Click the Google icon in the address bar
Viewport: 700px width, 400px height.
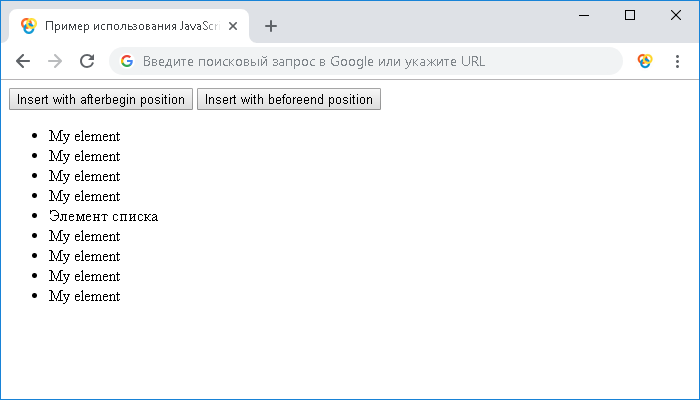(127, 61)
